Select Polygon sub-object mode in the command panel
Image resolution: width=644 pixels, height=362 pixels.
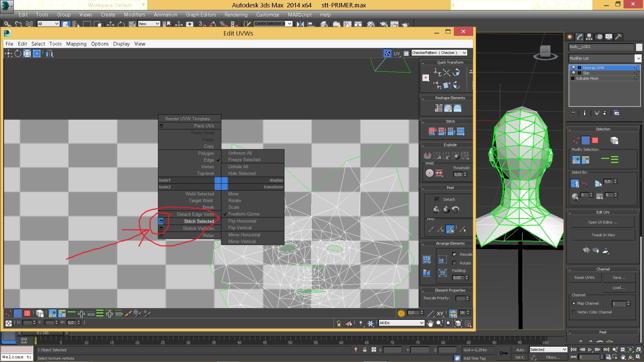coord(595,140)
